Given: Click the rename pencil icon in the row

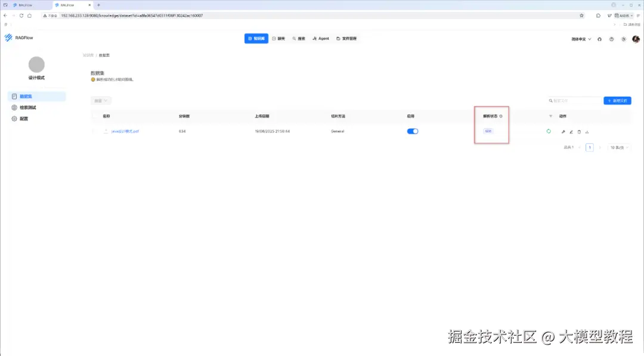Looking at the screenshot, I should point(571,132).
